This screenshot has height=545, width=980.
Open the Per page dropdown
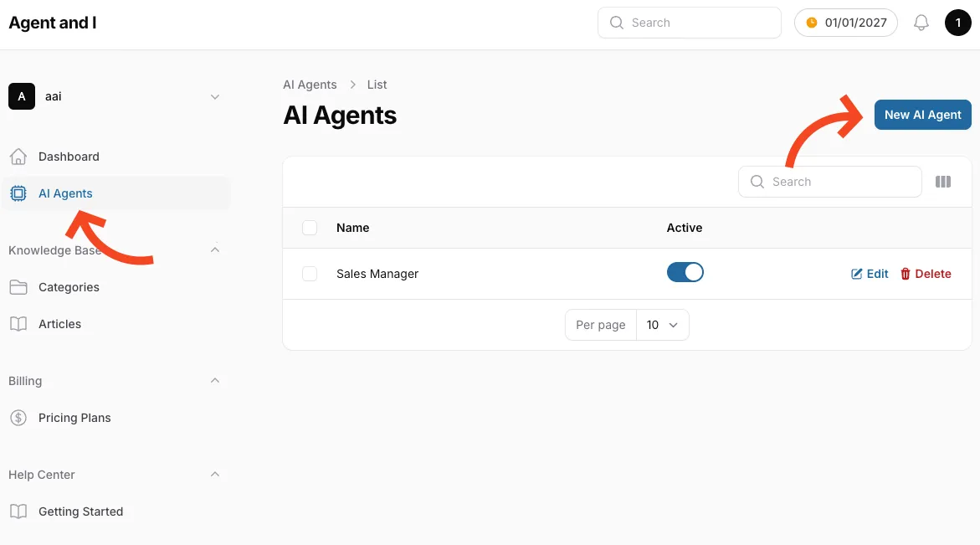tap(663, 325)
